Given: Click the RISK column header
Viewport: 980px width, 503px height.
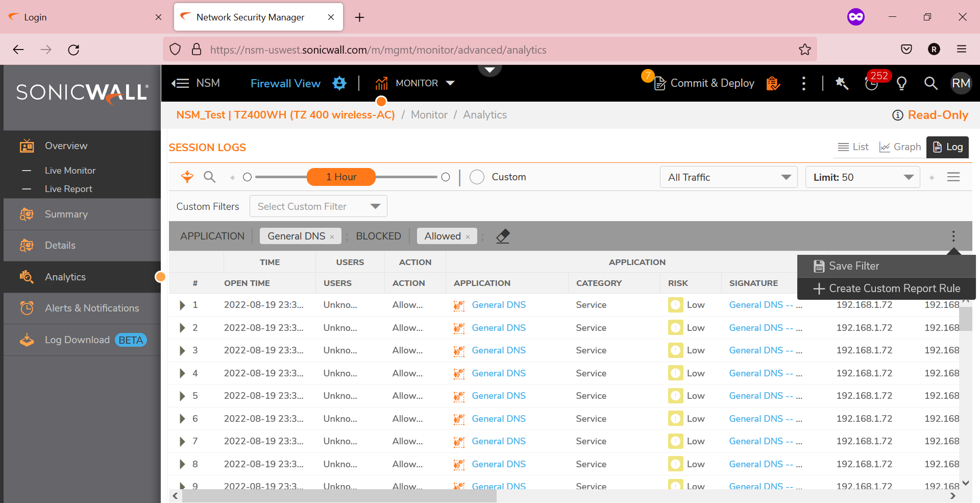Looking at the screenshot, I should tap(678, 283).
